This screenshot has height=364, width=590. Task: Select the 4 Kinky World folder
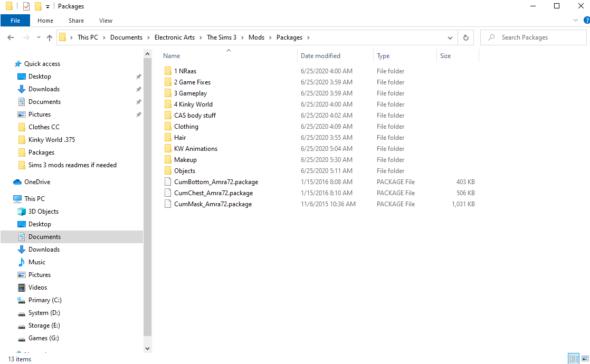coord(193,104)
